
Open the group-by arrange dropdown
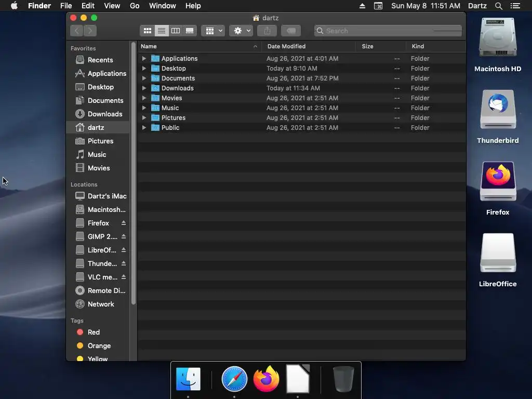pyautogui.click(x=214, y=31)
